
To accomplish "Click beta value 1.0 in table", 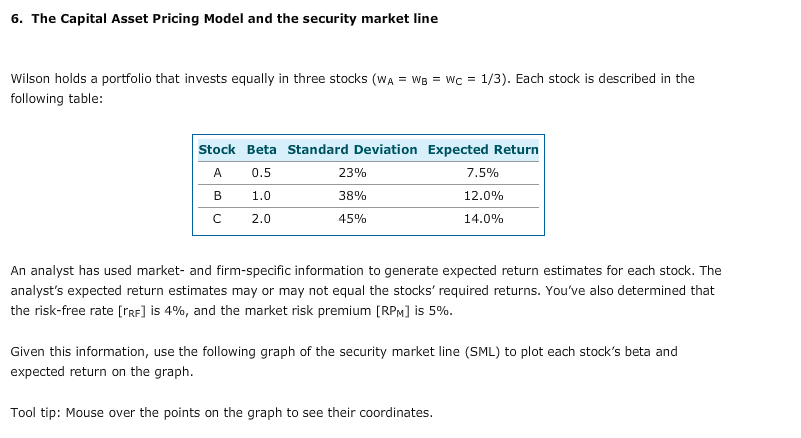I will click(261, 196).
